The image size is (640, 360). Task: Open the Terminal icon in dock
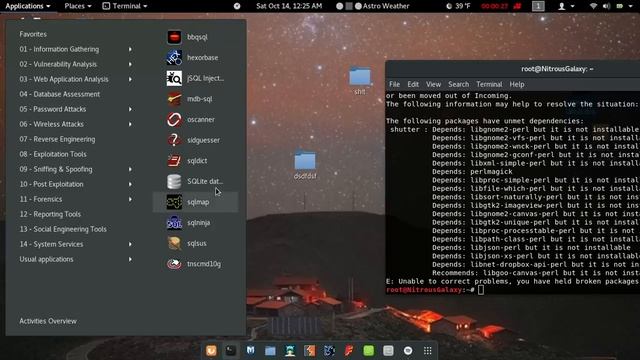(231, 351)
